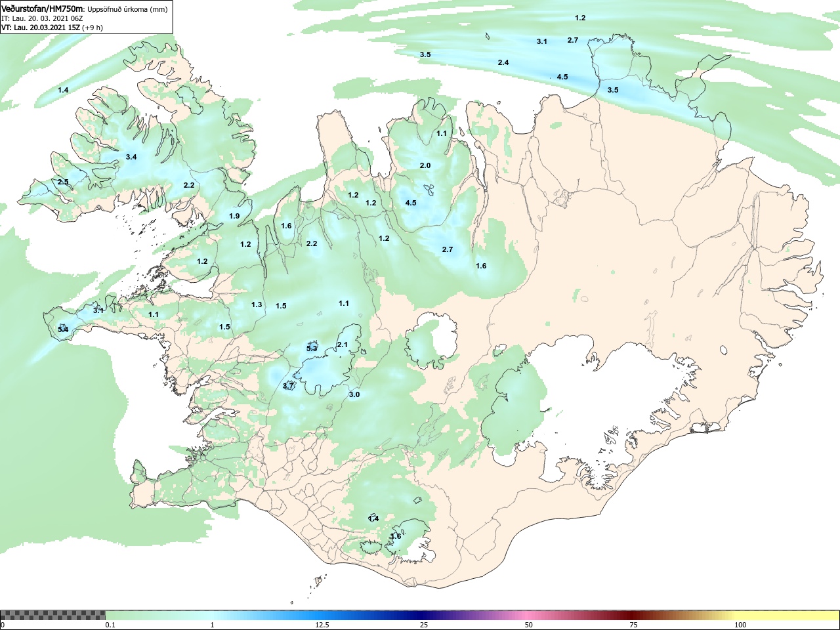
Task: Click the 0.1 legend tick label
Action: (110, 625)
